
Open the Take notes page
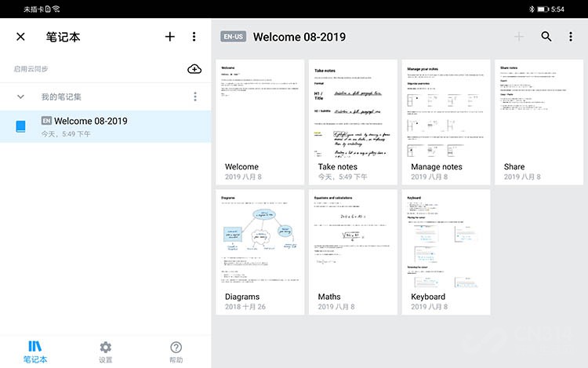[353, 122]
